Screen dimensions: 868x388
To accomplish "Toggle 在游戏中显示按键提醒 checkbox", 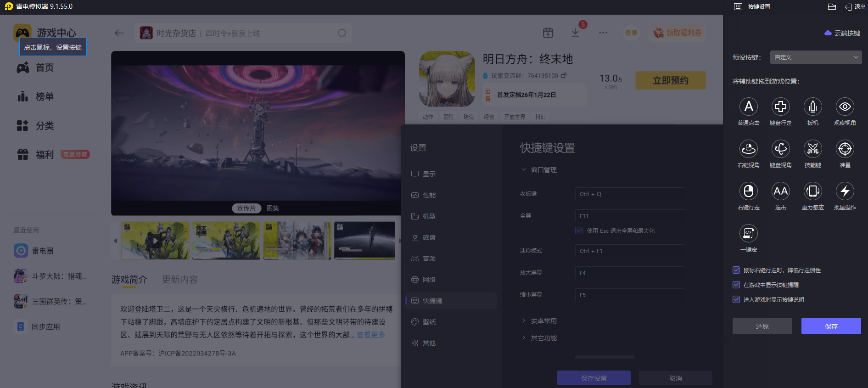I will click(736, 285).
